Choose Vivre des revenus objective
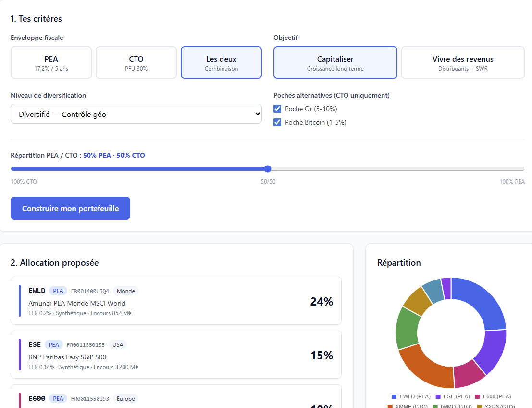The width and height of the screenshot is (532, 408). pyautogui.click(x=463, y=63)
